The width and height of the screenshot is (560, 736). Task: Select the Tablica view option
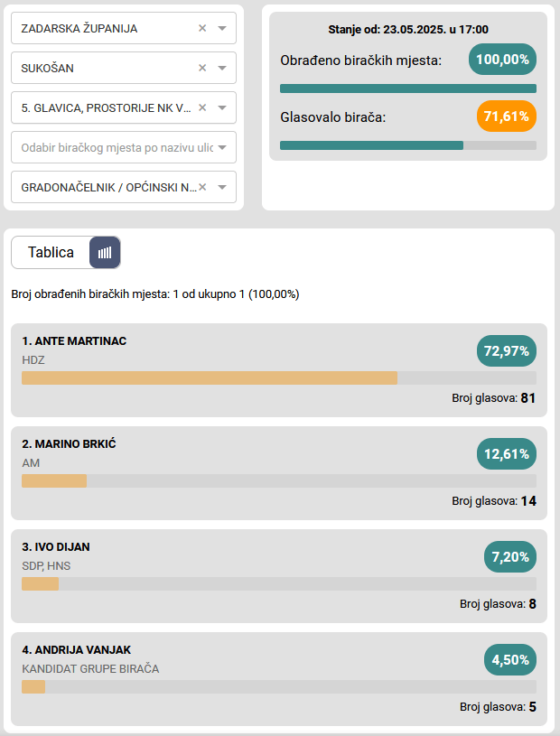[x=51, y=253]
